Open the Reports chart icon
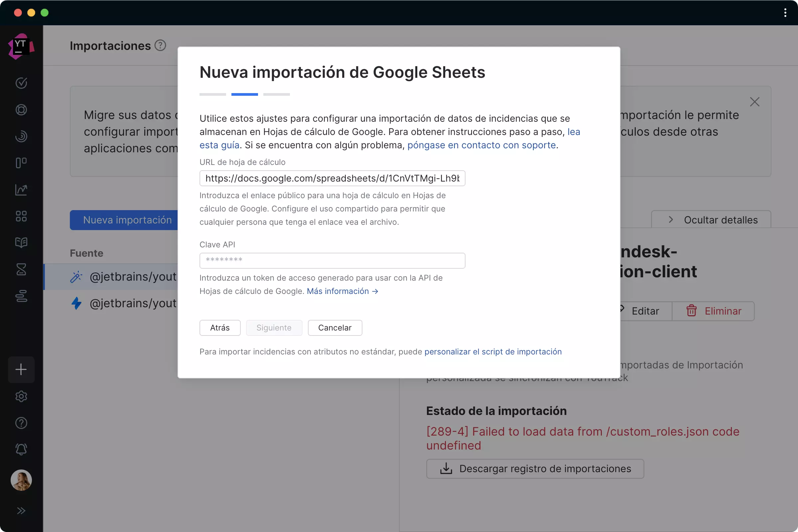 pos(21,190)
